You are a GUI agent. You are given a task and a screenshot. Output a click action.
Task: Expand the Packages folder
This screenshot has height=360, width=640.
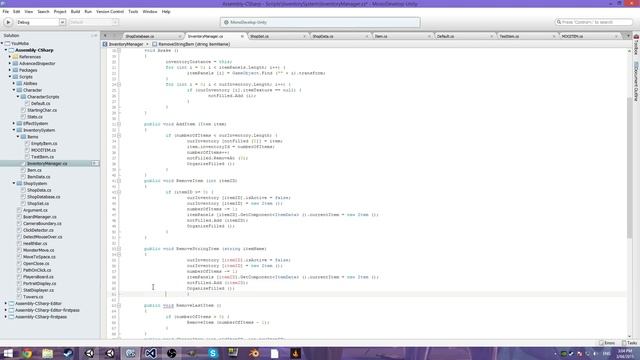pyautogui.click(x=10, y=70)
